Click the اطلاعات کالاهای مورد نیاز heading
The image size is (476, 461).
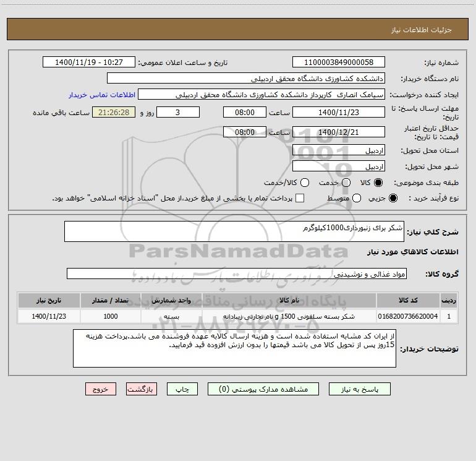(413, 252)
